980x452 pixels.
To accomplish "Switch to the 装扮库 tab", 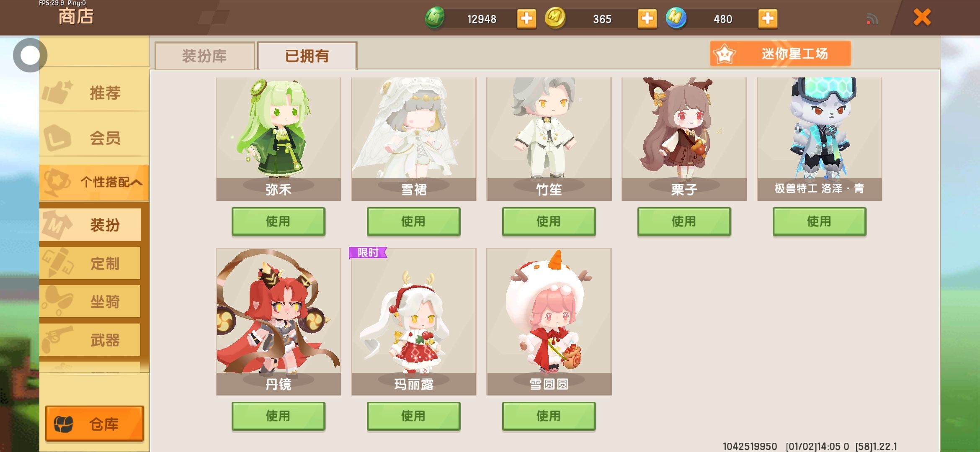I will tap(204, 56).
